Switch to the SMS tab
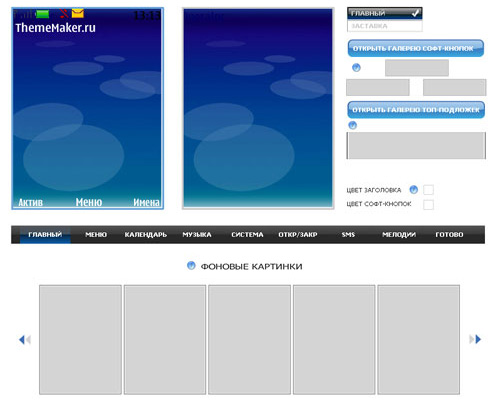This screenshot has width=500, height=412. click(x=348, y=235)
